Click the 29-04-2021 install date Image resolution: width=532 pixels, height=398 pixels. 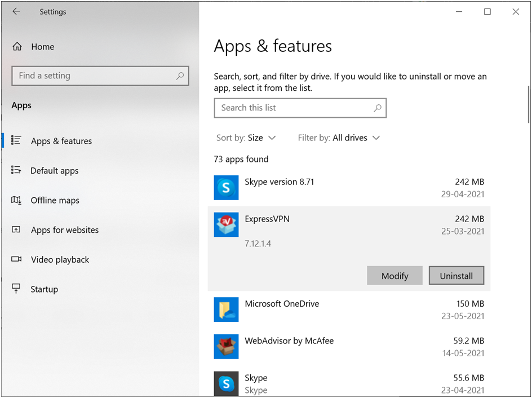pos(463,194)
